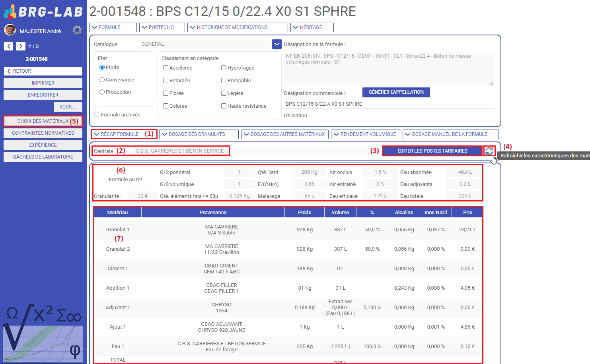This screenshot has width=590, height=364.
Task: Check the Pompable category box
Action: point(224,81)
